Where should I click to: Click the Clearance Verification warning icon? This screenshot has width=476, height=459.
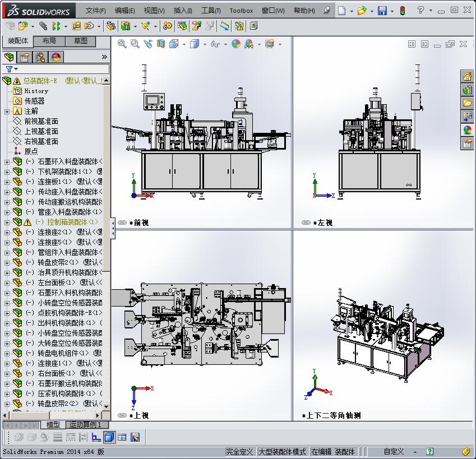[x=239, y=26]
